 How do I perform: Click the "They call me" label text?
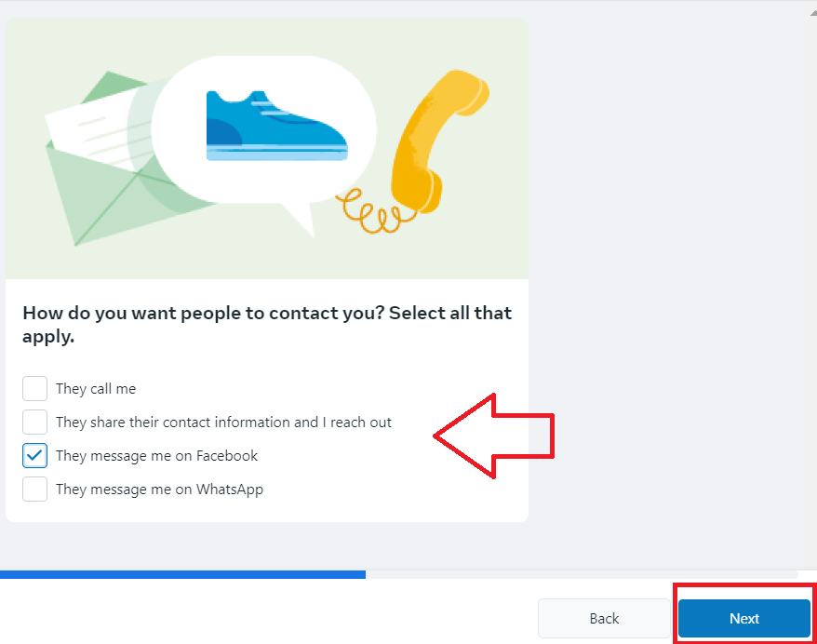click(x=96, y=389)
